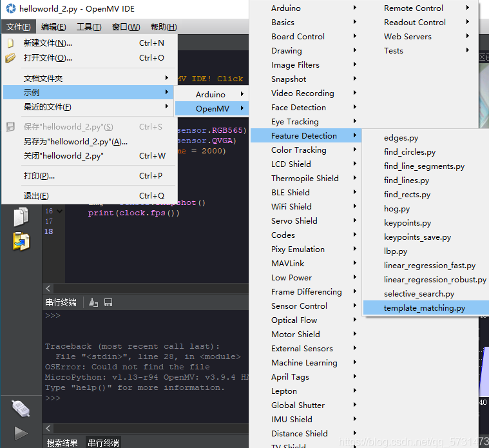
Task: Click the save terminal output floppy icon
Action: click(x=108, y=302)
